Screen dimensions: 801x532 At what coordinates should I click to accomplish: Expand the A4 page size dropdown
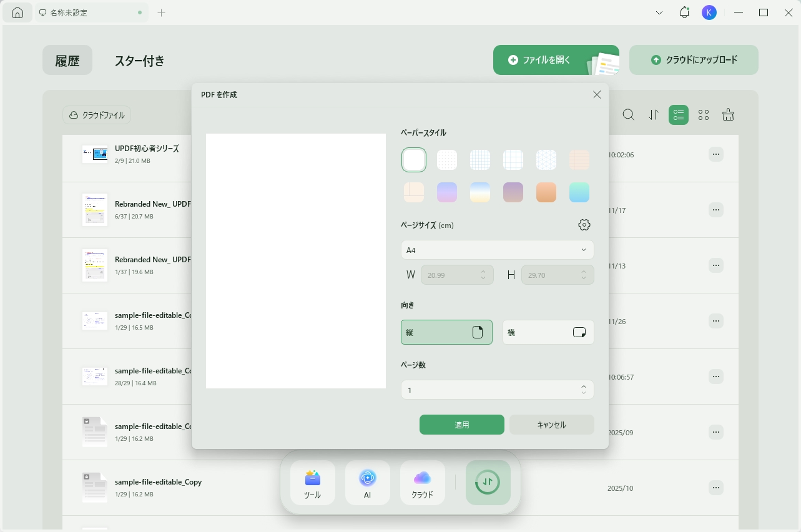497,250
